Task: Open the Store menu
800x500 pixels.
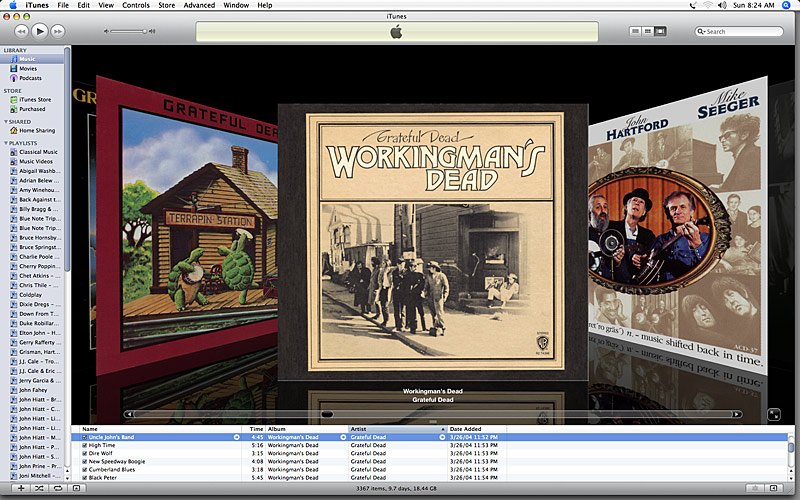Action: coord(166,5)
